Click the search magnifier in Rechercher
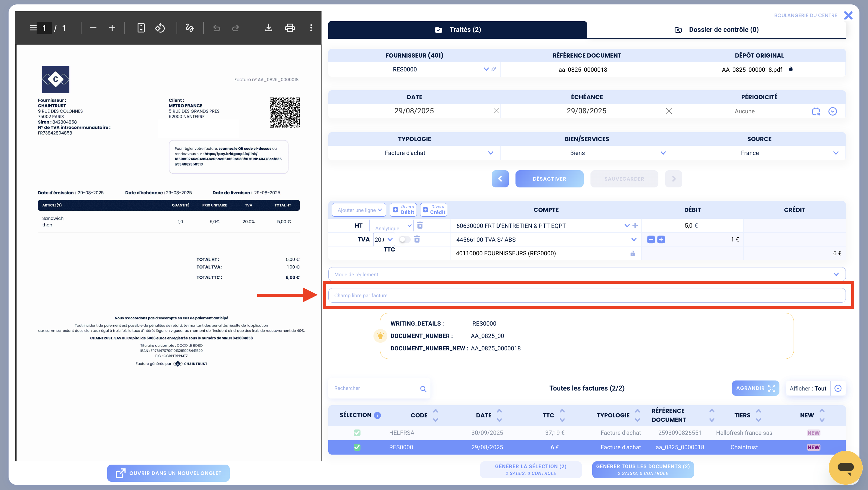The width and height of the screenshot is (868, 490). 424,389
